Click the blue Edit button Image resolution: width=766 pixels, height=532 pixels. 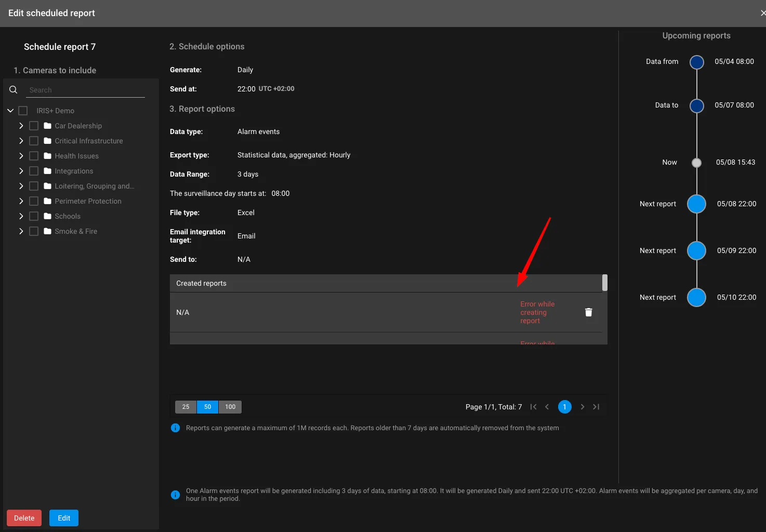coord(64,518)
